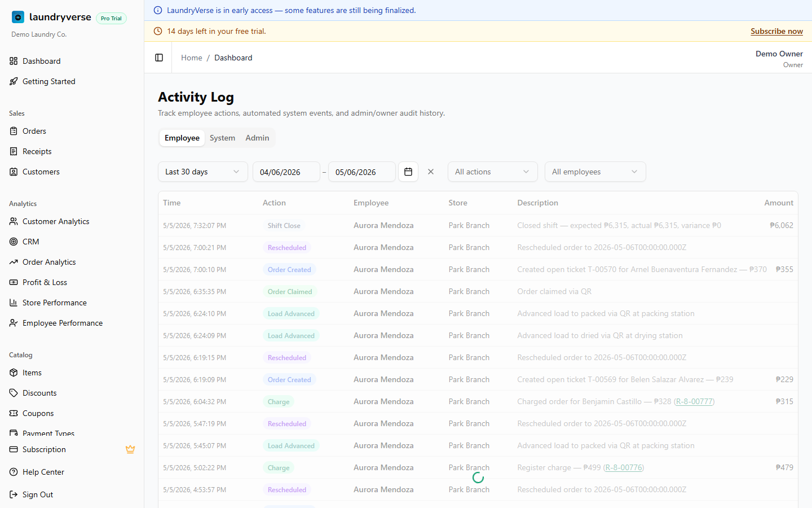Open Demo Owner account menu

pyautogui.click(x=779, y=58)
